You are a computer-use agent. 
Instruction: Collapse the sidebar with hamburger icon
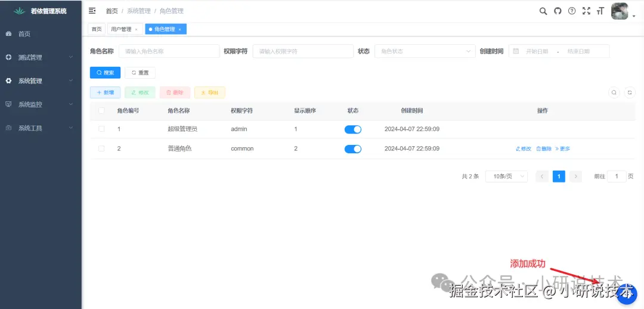tap(92, 11)
